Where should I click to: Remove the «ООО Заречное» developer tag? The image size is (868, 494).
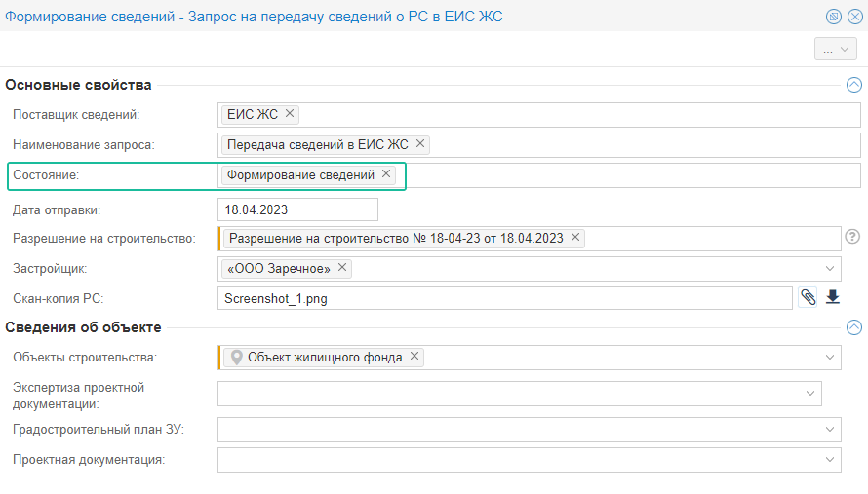point(342,268)
